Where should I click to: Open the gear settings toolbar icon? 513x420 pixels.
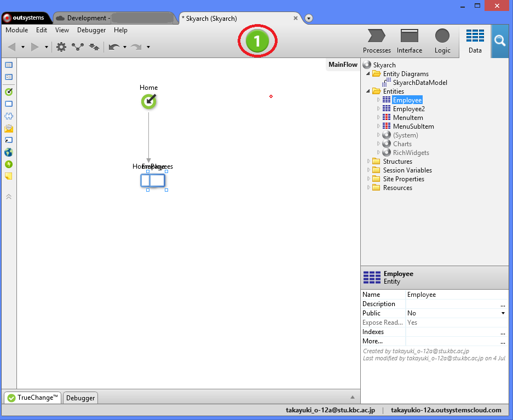coord(61,47)
